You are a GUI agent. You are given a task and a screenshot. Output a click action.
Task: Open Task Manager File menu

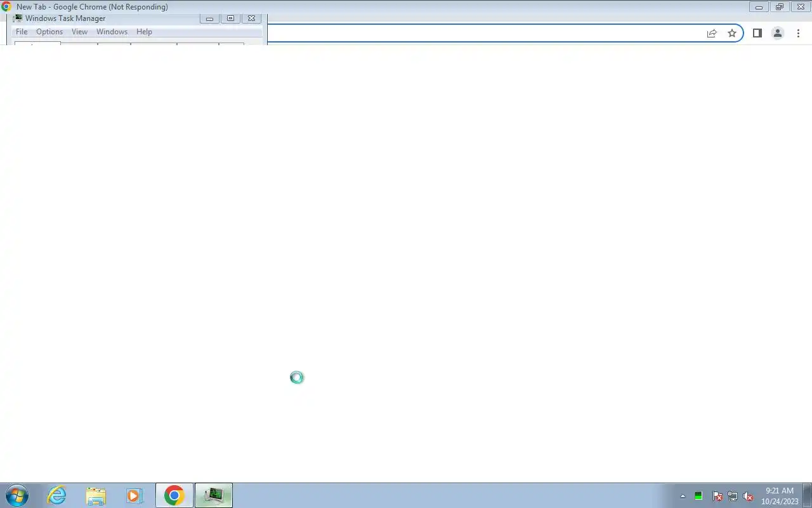(x=22, y=32)
